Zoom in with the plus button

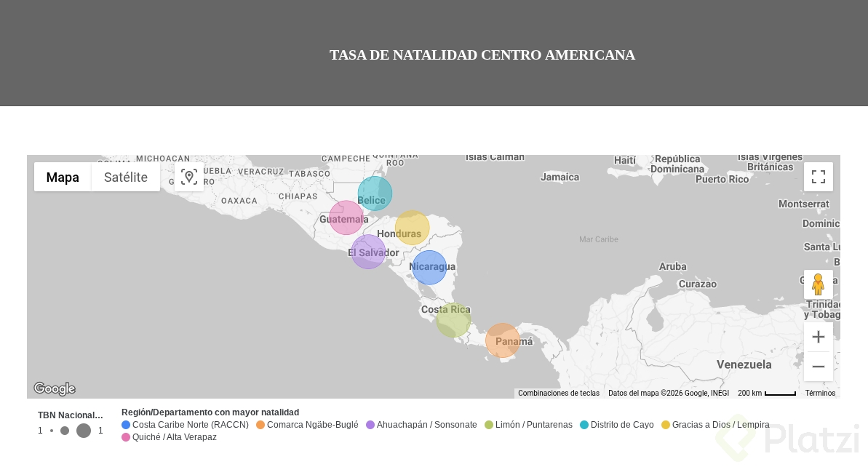(819, 337)
